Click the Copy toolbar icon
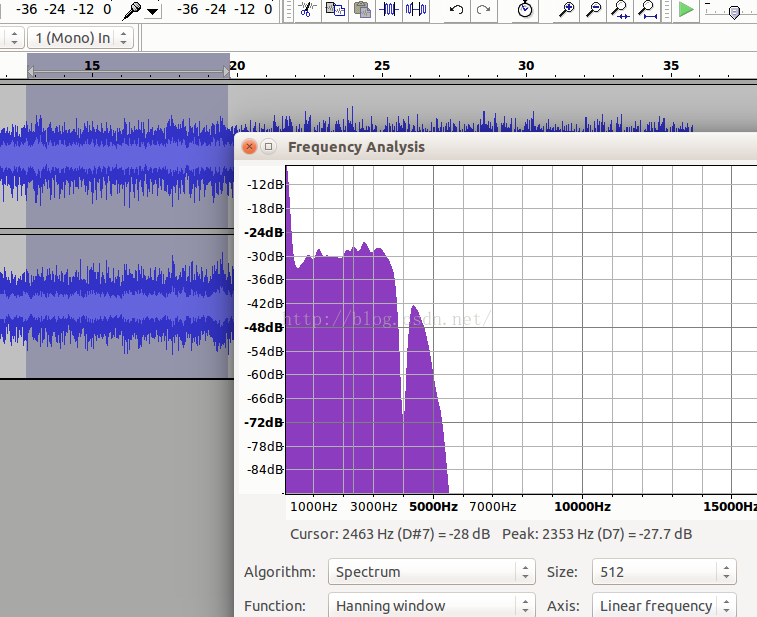 (x=335, y=10)
